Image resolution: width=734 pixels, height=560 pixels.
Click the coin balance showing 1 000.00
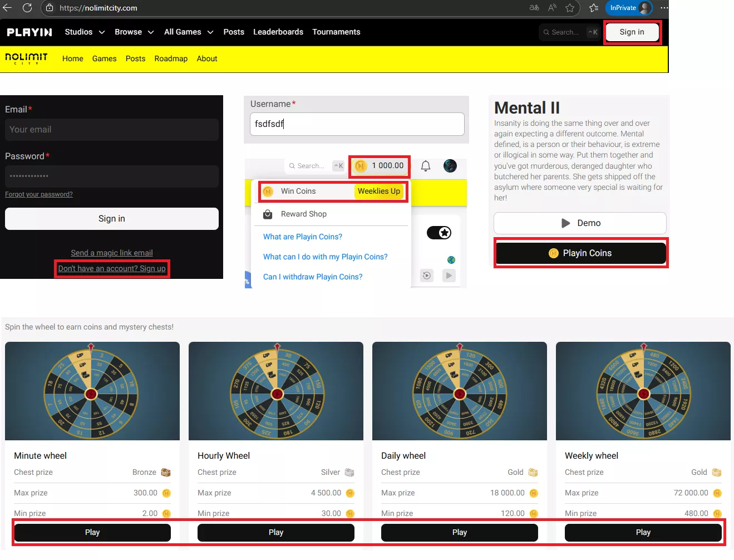[380, 166]
